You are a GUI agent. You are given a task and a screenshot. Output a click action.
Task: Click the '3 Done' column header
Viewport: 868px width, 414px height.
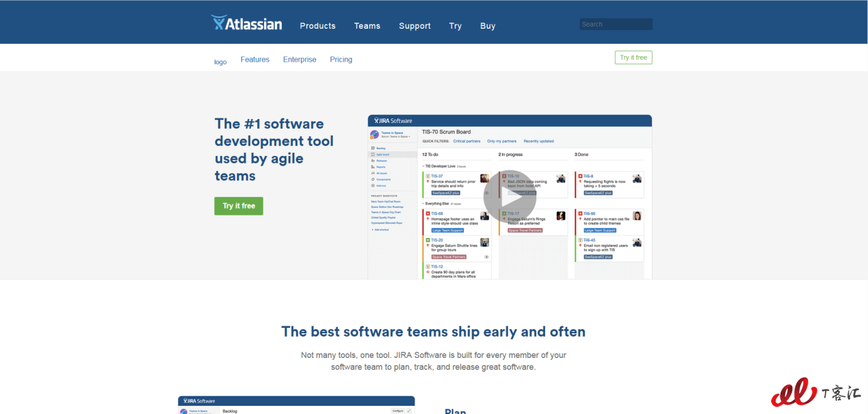(x=581, y=155)
